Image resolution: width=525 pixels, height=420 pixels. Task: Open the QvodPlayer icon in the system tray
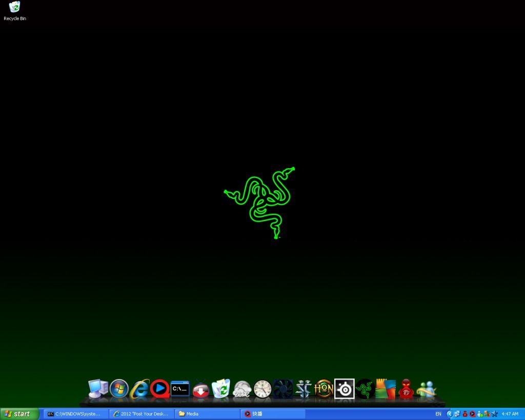[473, 414]
